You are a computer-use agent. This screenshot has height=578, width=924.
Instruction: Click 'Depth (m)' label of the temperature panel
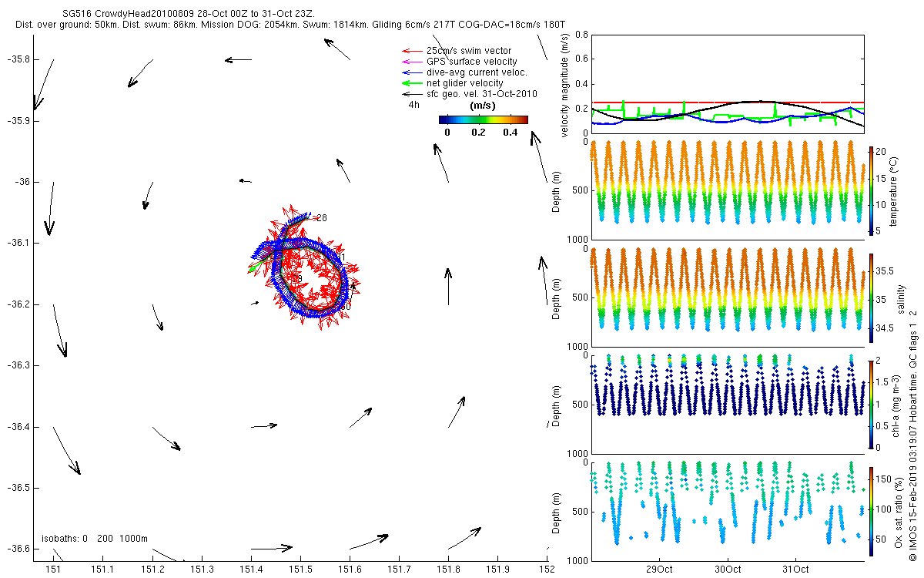[556, 191]
